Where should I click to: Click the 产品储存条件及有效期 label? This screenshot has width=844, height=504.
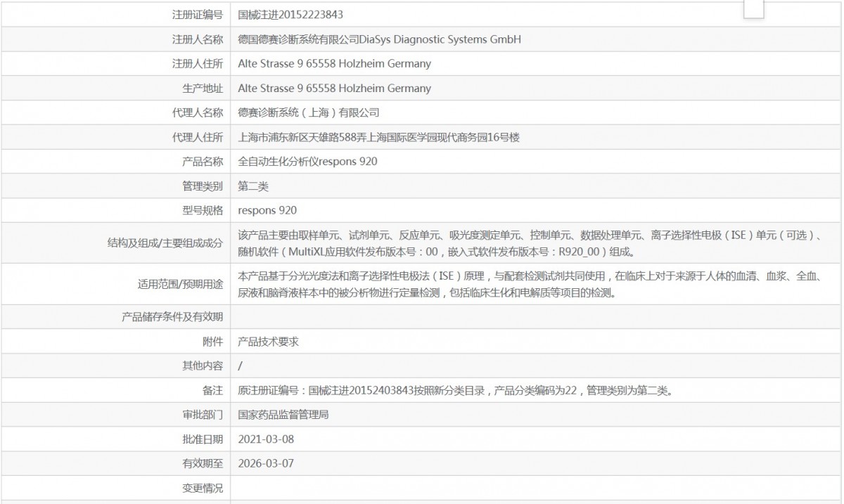pos(172,317)
